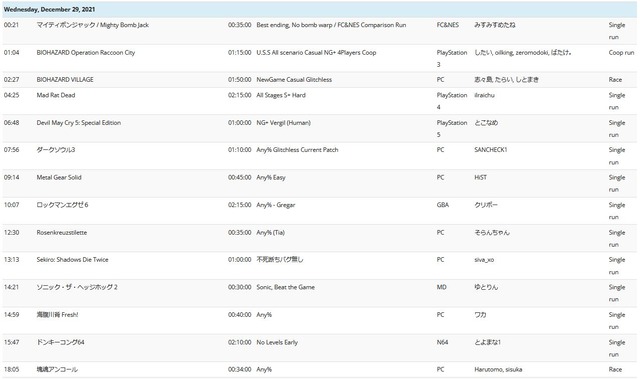Select the Any% Easy category

click(x=271, y=177)
